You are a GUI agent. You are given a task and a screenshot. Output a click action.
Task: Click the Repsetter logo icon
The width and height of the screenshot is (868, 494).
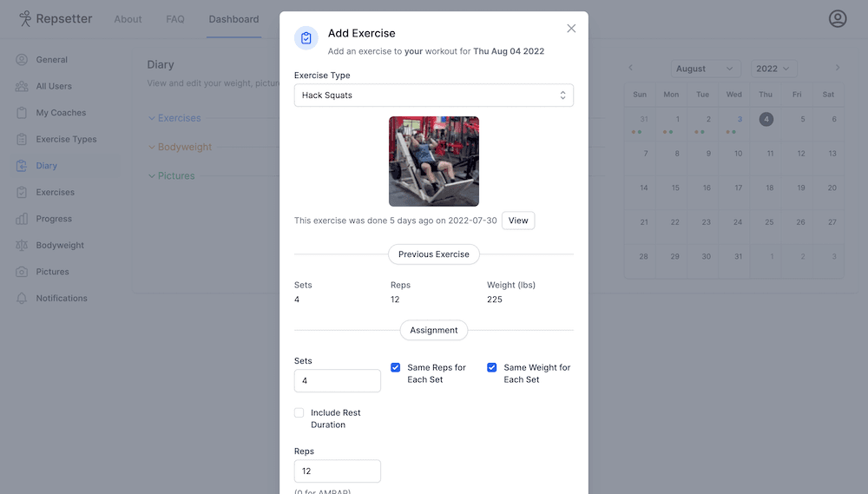pyautogui.click(x=25, y=19)
